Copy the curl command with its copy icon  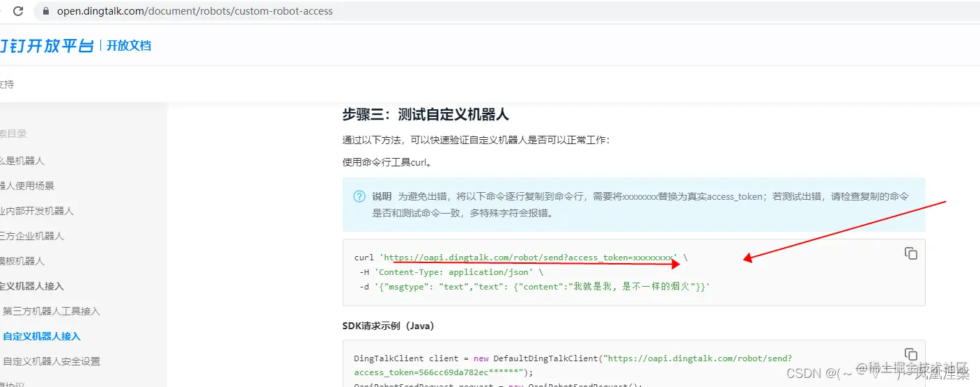[910, 253]
